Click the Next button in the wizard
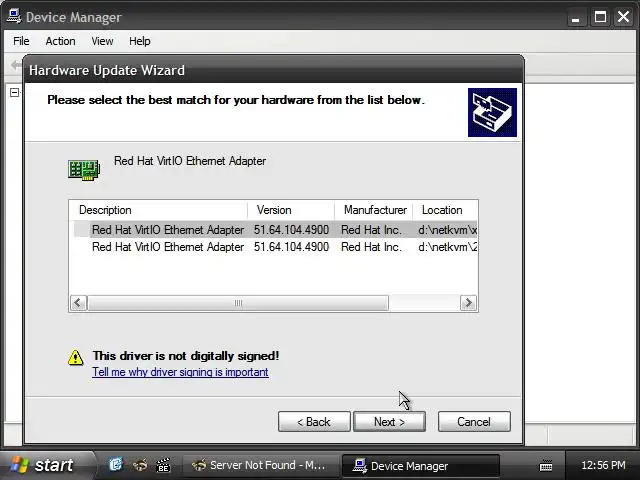640x480 pixels. [x=389, y=422]
